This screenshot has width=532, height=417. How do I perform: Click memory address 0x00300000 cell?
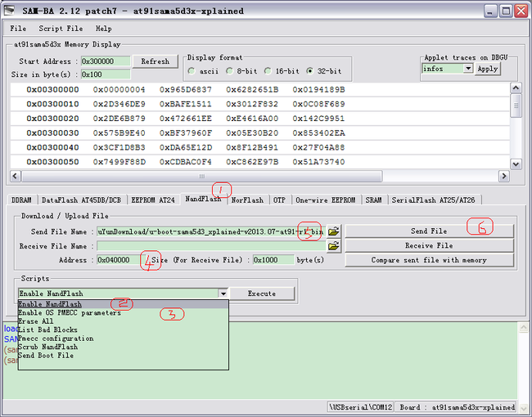[52, 89]
